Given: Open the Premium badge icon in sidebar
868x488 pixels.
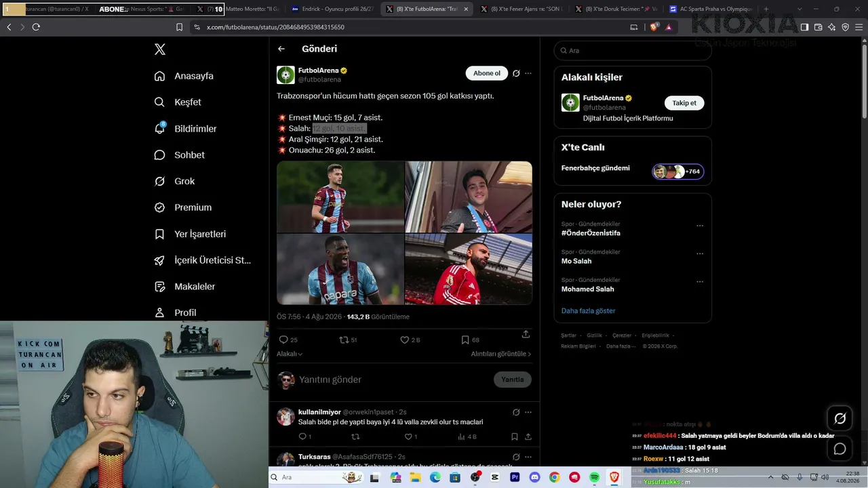Looking at the screenshot, I should tap(160, 207).
